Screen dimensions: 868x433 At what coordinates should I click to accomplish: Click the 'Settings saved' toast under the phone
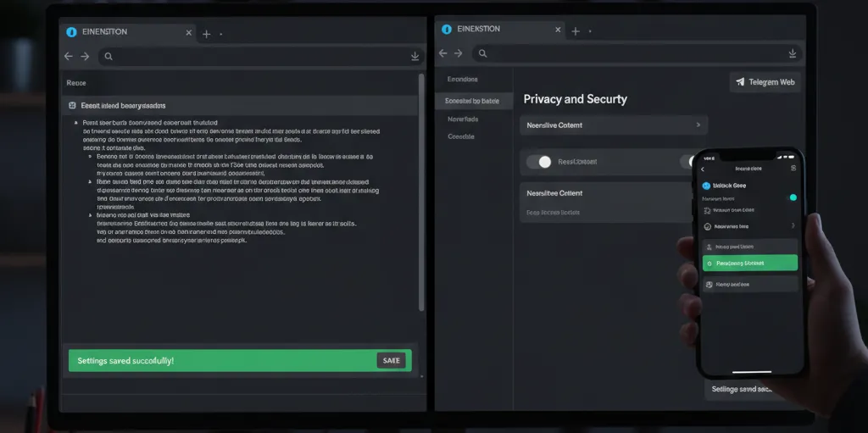coord(741,389)
